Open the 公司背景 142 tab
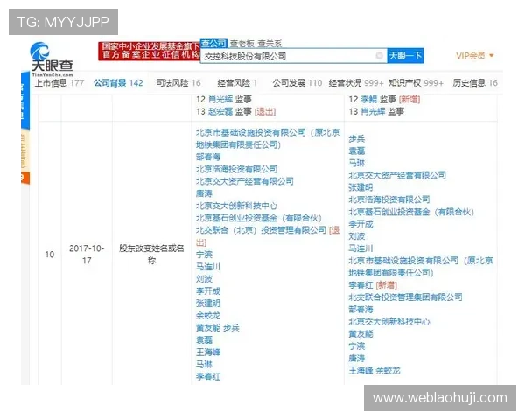This screenshot has height=420, width=525. [118, 83]
